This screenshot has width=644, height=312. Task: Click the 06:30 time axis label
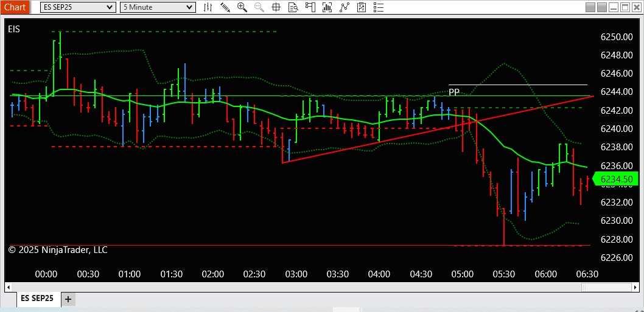(x=587, y=274)
